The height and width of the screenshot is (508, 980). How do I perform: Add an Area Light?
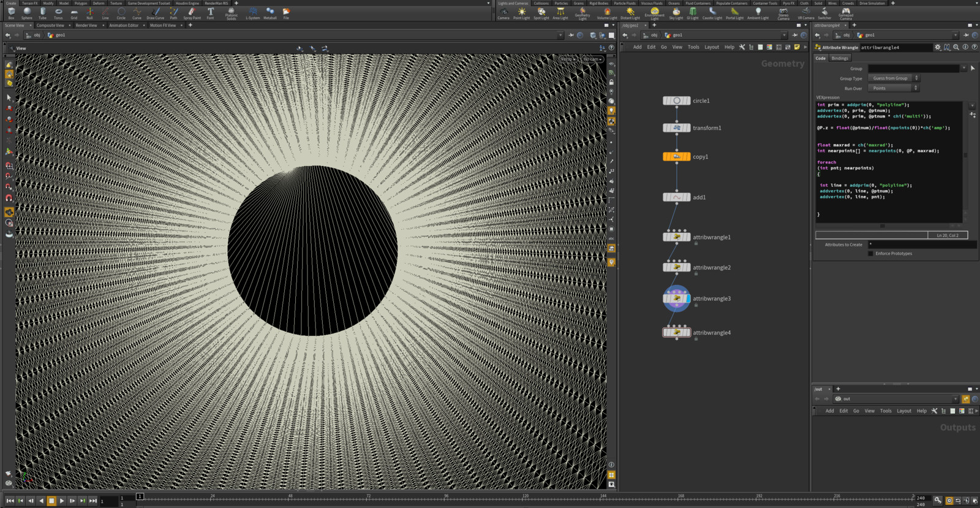[x=560, y=13]
